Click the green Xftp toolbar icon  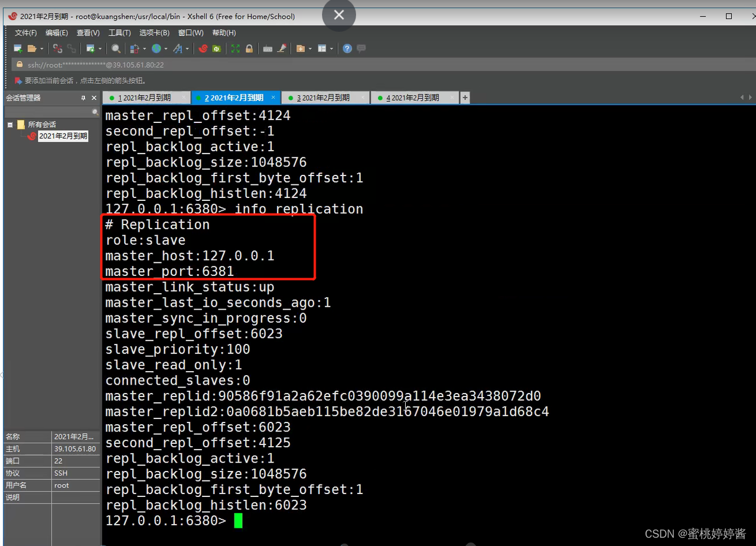click(x=217, y=48)
